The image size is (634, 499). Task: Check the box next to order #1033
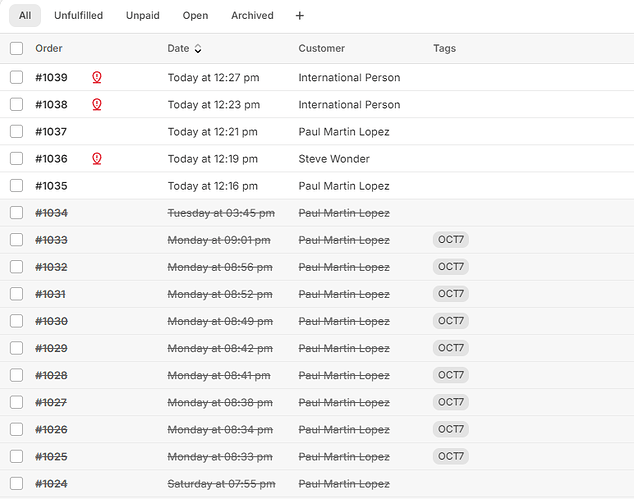(16, 240)
